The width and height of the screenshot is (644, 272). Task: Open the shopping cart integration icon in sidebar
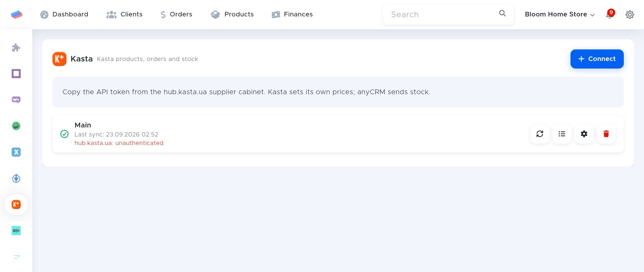click(16, 257)
